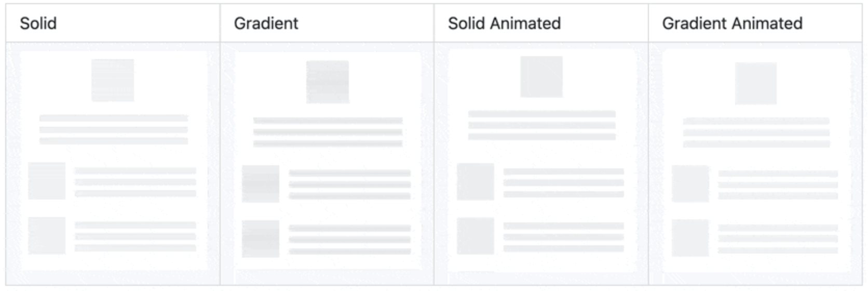Image resolution: width=868 pixels, height=291 pixels.
Task: Click the Solid Animated preview's title text lines
Action: click(542, 125)
